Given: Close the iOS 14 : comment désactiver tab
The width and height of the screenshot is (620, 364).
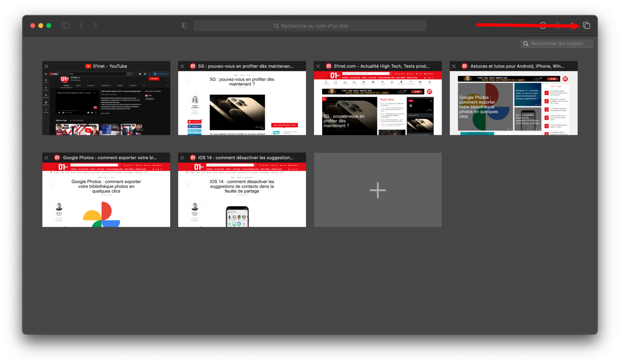Looking at the screenshot, I should (x=182, y=158).
